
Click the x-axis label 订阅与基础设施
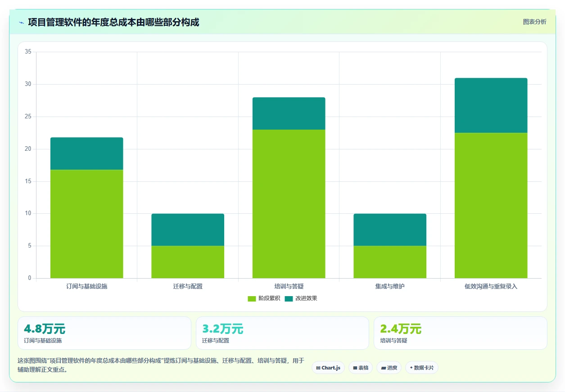click(x=86, y=286)
